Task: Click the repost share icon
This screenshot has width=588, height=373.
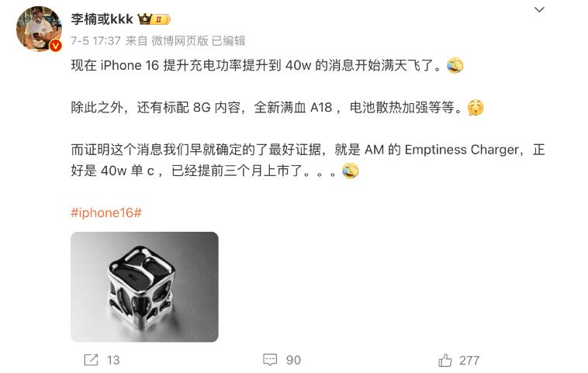Action: (x=91, y=360)
